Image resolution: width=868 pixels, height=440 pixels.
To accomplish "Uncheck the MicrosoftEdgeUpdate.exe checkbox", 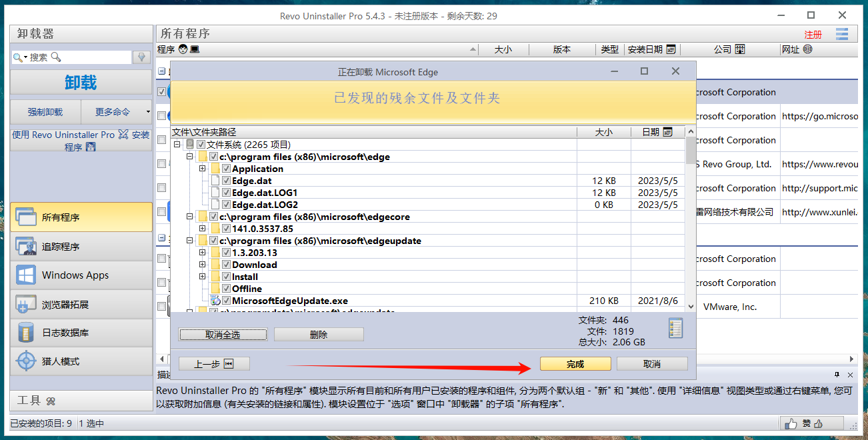I will click(226, 301).
